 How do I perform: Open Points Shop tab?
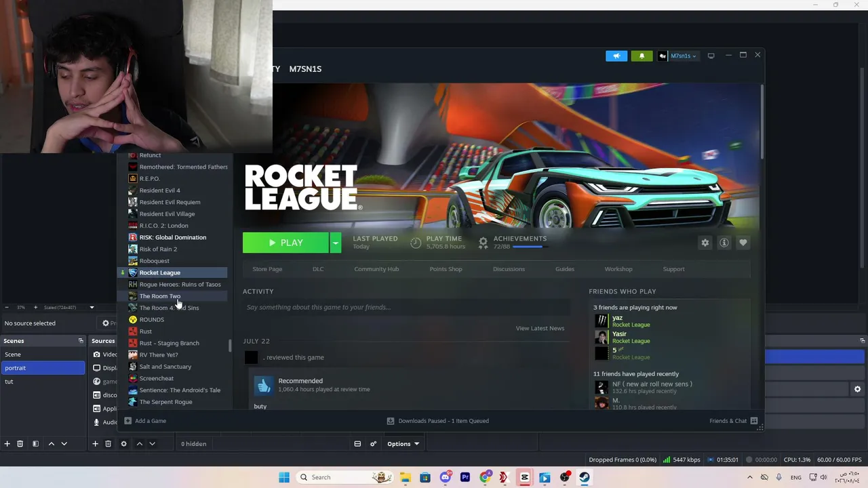[x=446, y=269]
